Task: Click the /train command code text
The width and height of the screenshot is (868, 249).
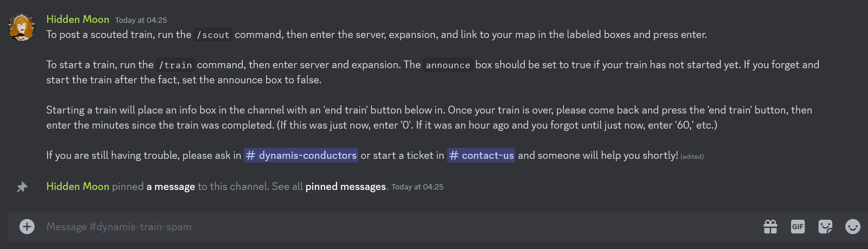Action: click(x=175, y=65)
